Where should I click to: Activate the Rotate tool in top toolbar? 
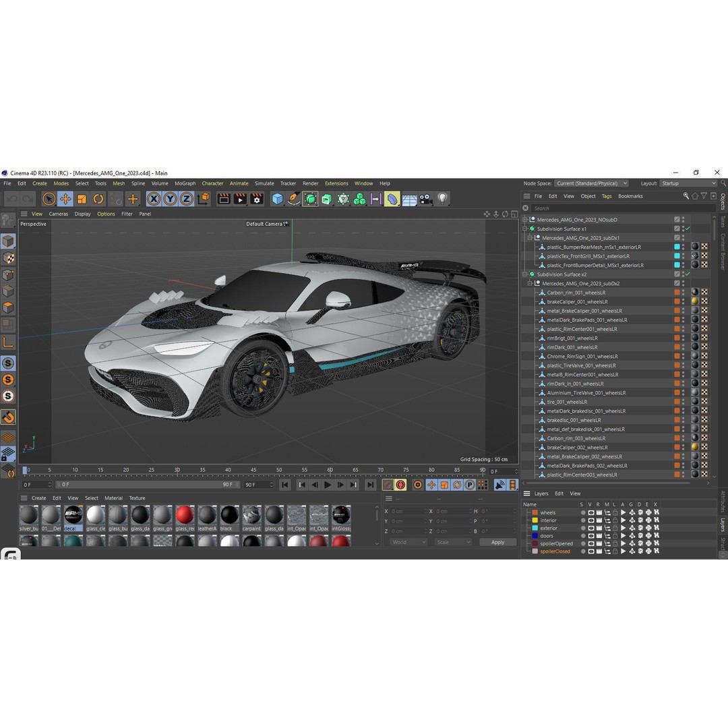pos(98,199)
